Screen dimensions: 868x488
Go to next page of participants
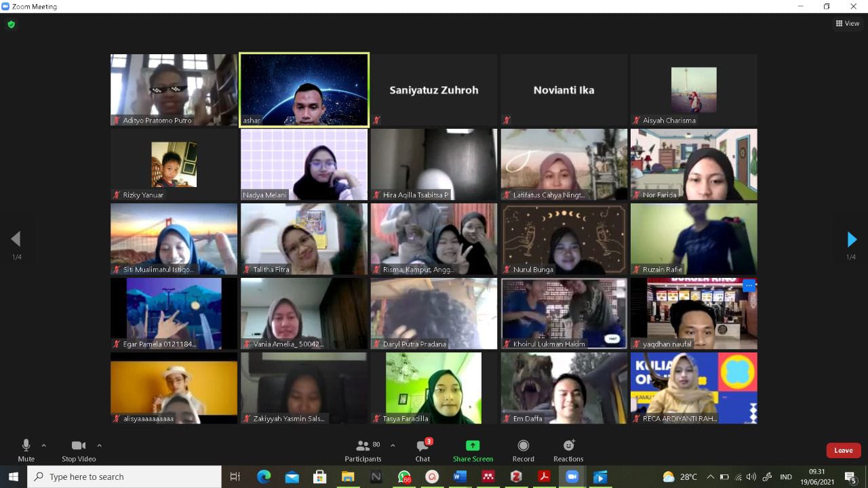click(x=852, y=239)
